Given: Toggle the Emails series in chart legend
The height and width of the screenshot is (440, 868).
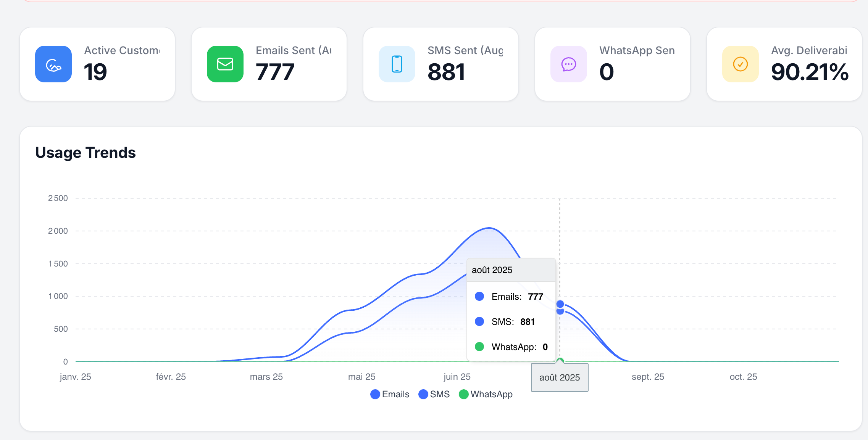Looking at the screenshot, I should pos(390,394).
